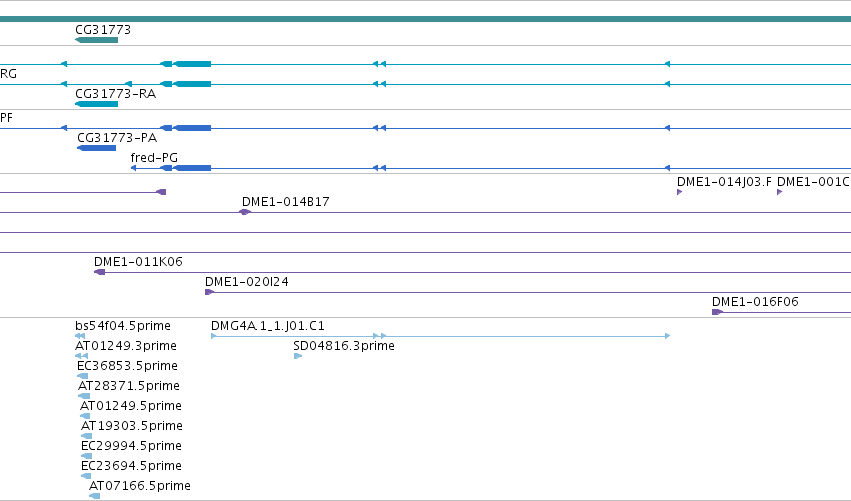Click the DMG4A.1_1.J01.C1 label

click(268, 326)
